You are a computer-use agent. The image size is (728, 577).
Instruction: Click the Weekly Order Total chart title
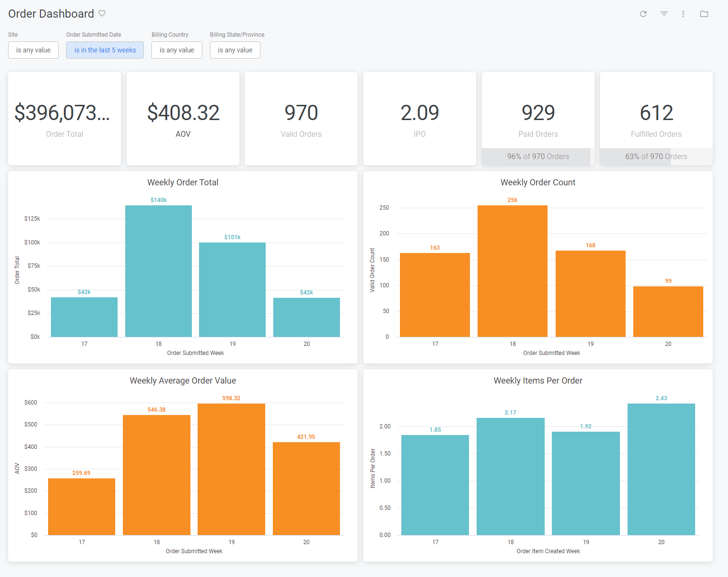pos(182,182)
